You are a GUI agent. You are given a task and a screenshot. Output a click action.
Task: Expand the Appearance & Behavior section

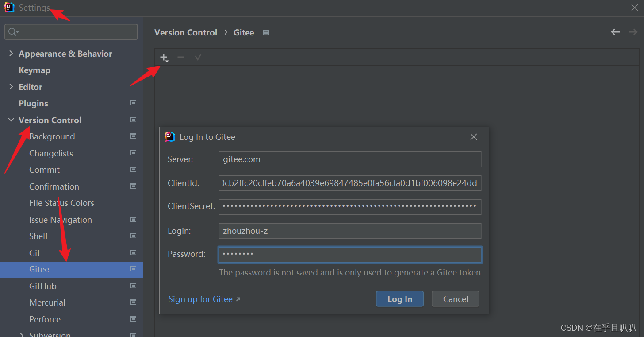[11, 53]
